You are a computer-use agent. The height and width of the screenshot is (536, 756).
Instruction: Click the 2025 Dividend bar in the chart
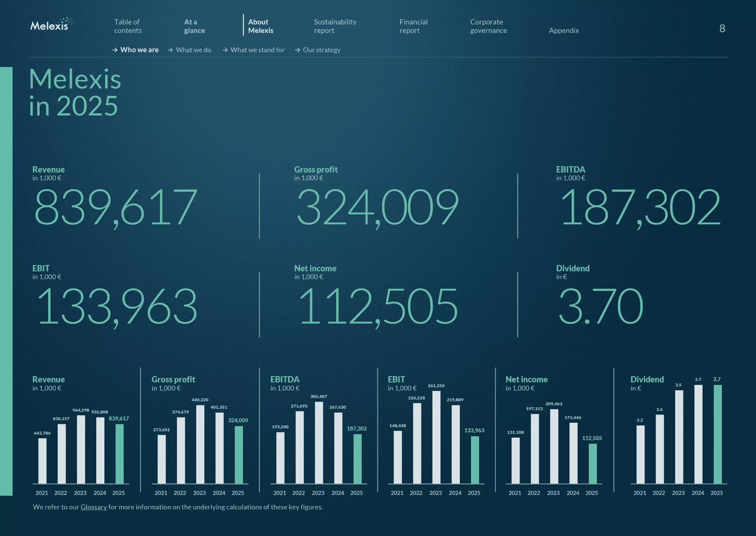coord(717,434)
